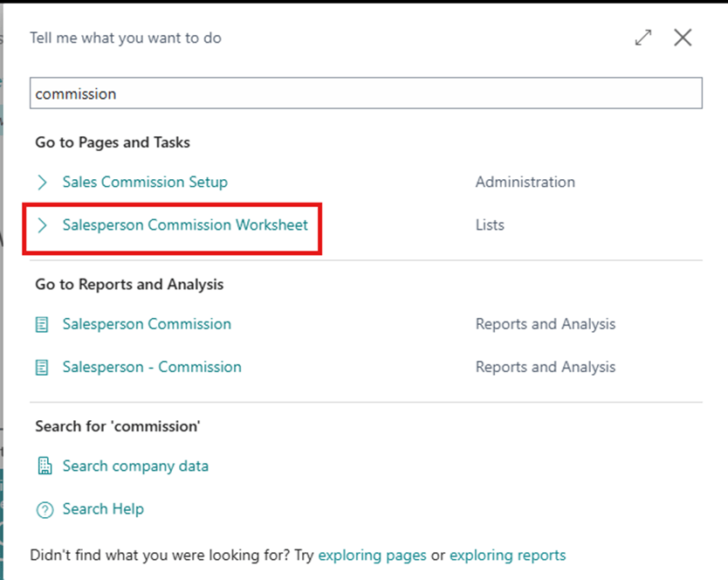Open Salesperson Commission Worksheet page

185,224
